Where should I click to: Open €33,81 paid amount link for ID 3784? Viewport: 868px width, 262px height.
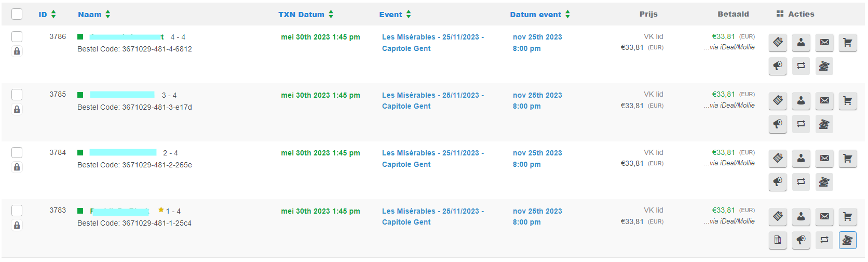(723, 152)
